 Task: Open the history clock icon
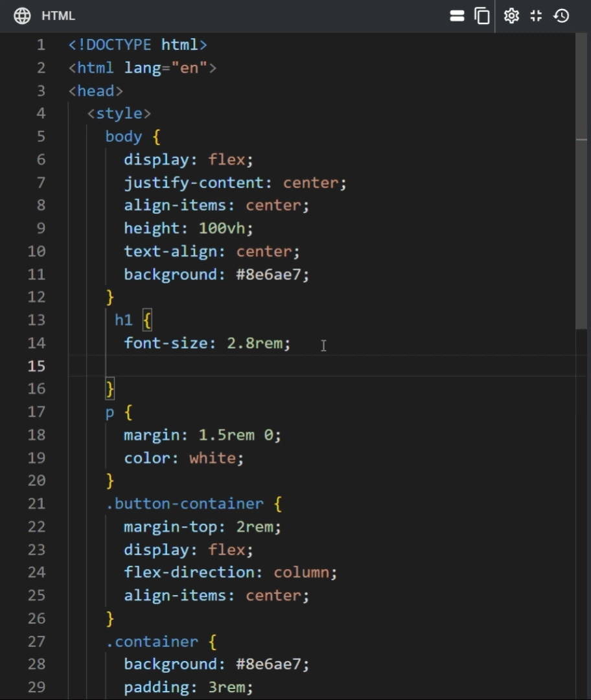[x=561, y=16]
